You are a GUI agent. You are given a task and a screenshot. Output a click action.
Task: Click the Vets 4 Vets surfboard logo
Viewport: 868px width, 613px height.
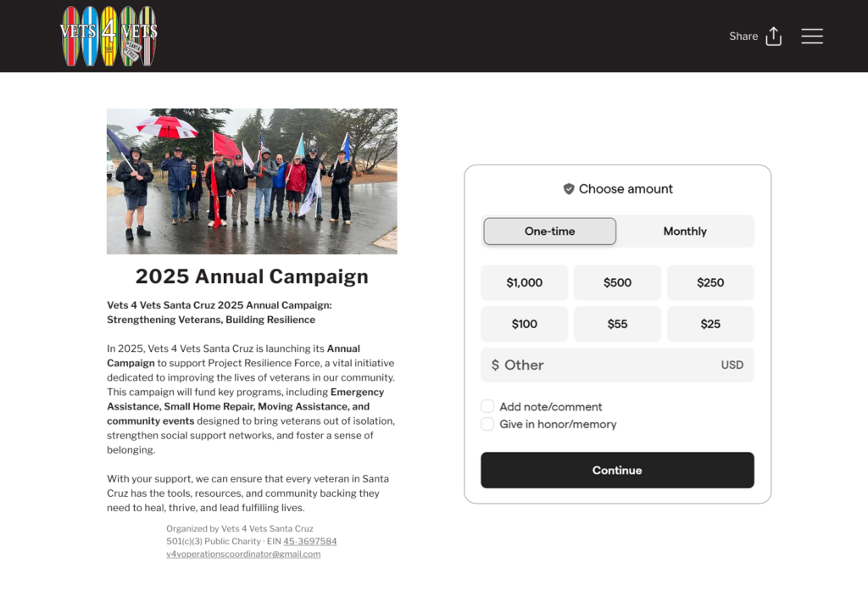(x=108, y=36)
